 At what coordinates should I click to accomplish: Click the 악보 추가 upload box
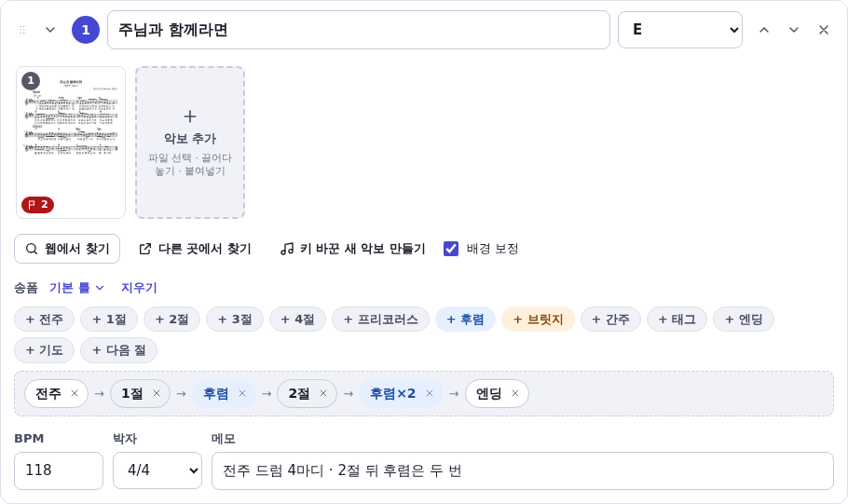coord(190,143)
